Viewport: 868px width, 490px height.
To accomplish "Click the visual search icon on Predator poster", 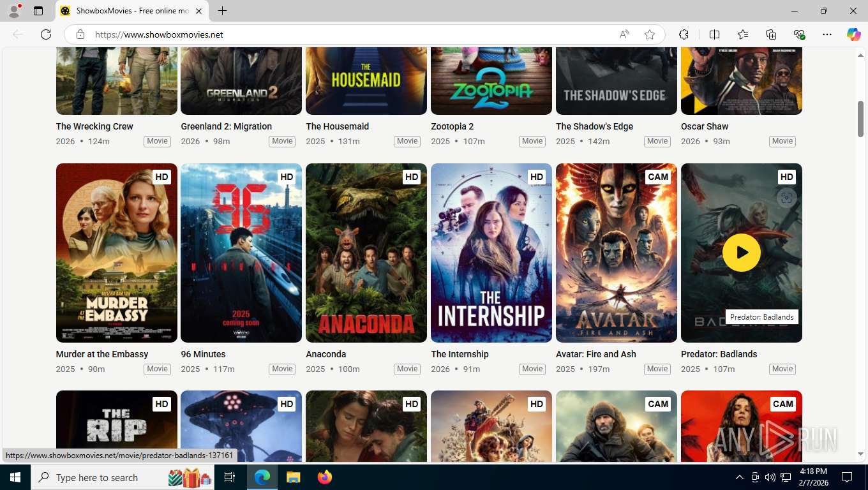I will [786, 198].
